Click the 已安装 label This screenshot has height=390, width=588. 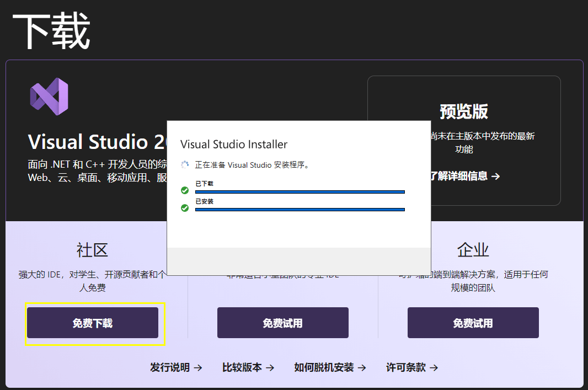click(205, 201)
